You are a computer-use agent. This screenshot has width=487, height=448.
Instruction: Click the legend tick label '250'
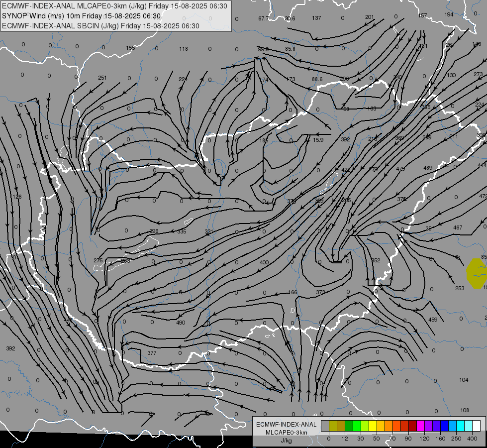pos(456,439)
